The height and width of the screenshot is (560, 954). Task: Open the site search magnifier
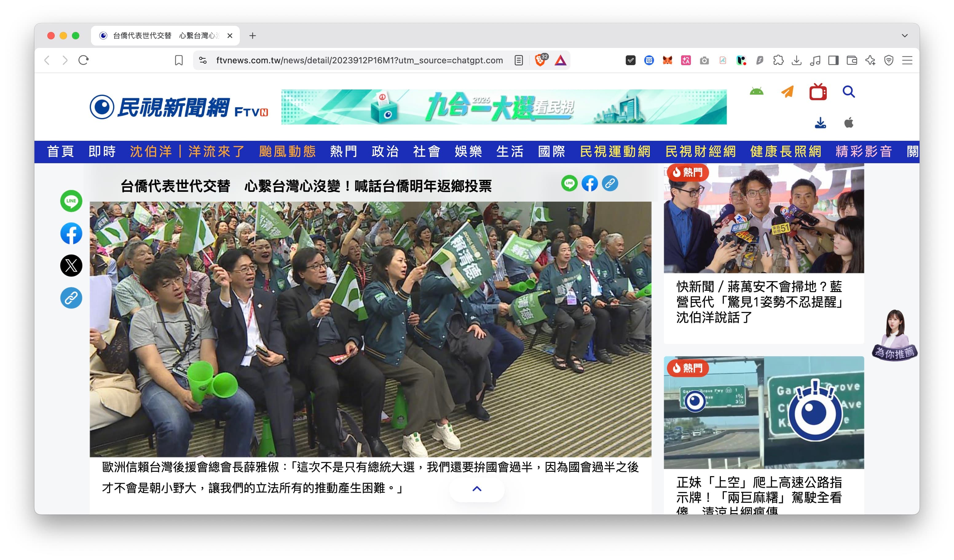[x=848, y=92]
